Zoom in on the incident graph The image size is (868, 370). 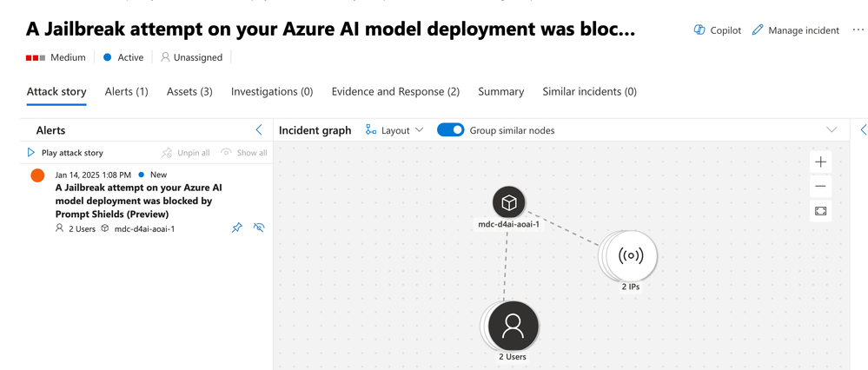tap(820, 162)
